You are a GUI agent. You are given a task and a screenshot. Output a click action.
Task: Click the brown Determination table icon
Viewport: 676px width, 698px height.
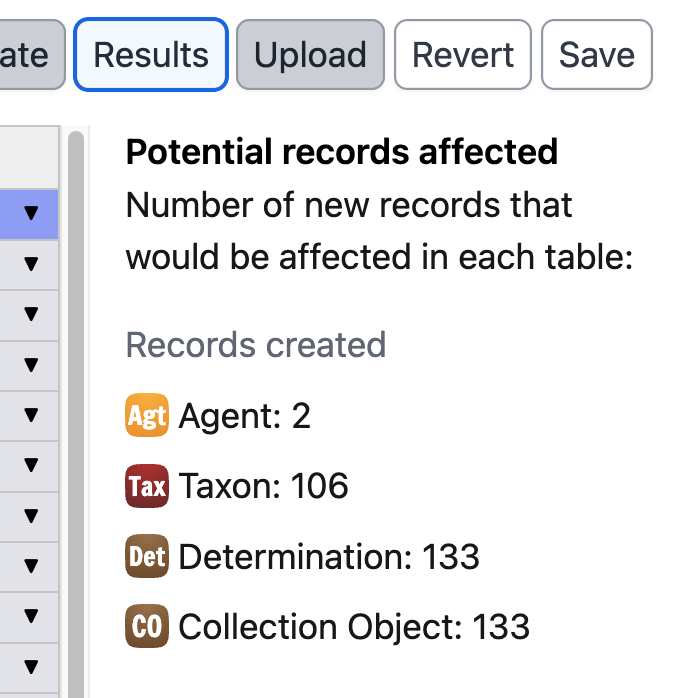146,557
